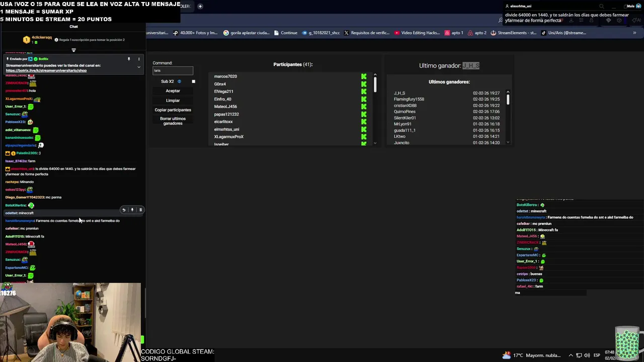
Task: Select participant papas121232
Action: coord(226,114)
